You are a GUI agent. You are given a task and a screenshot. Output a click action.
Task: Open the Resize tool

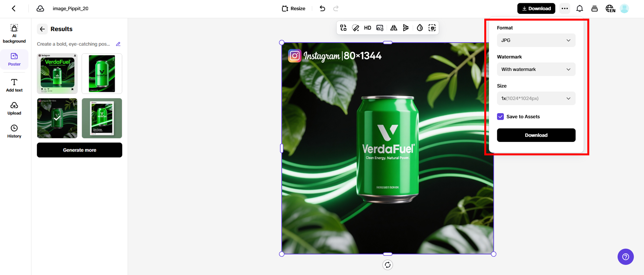(x=293, y=9)
